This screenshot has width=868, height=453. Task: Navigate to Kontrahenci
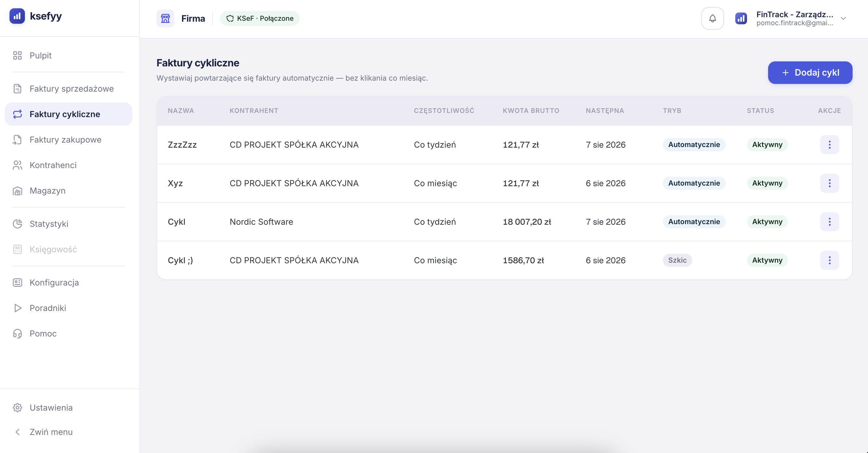68,165
